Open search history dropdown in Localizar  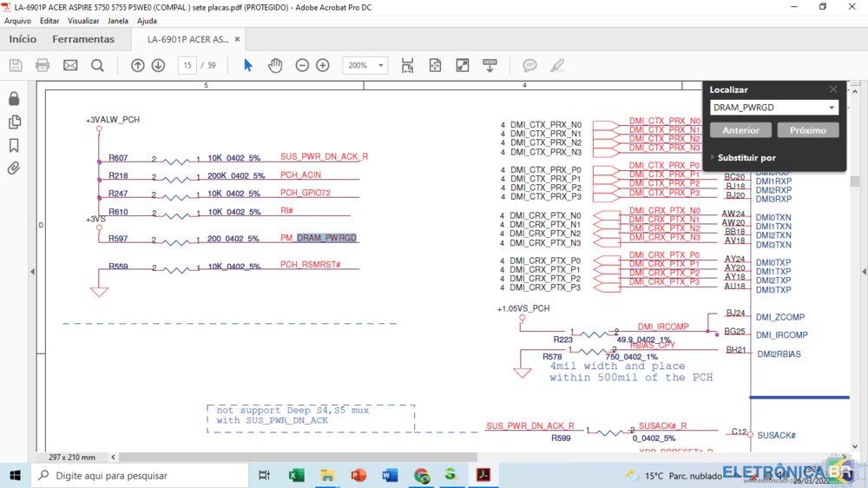coord(832,109)
